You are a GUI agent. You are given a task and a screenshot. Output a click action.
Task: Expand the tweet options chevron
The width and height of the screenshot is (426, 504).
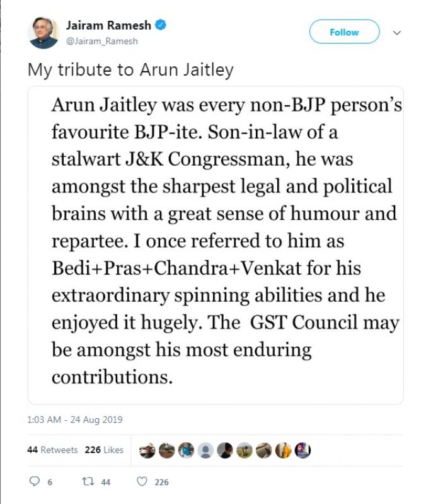(397, 32)
